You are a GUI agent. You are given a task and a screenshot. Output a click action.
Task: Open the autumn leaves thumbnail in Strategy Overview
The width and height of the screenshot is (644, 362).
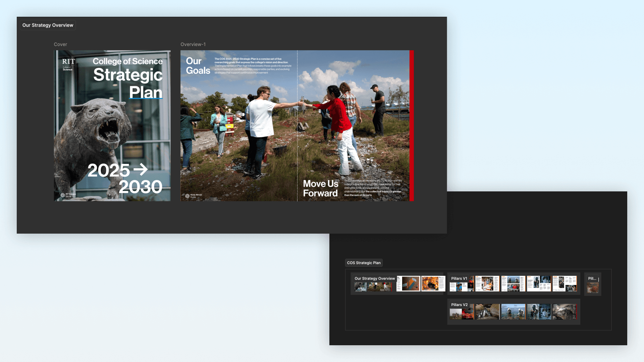tap(433, 284)
